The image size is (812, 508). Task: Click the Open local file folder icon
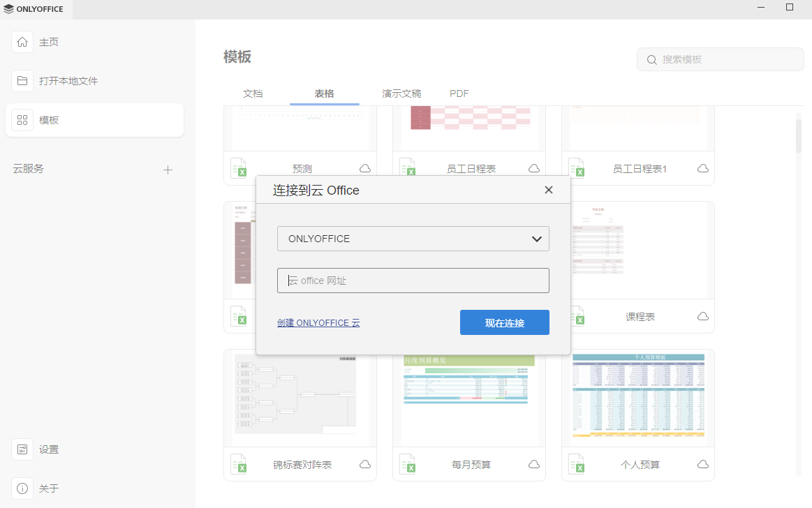pos(22,81)
